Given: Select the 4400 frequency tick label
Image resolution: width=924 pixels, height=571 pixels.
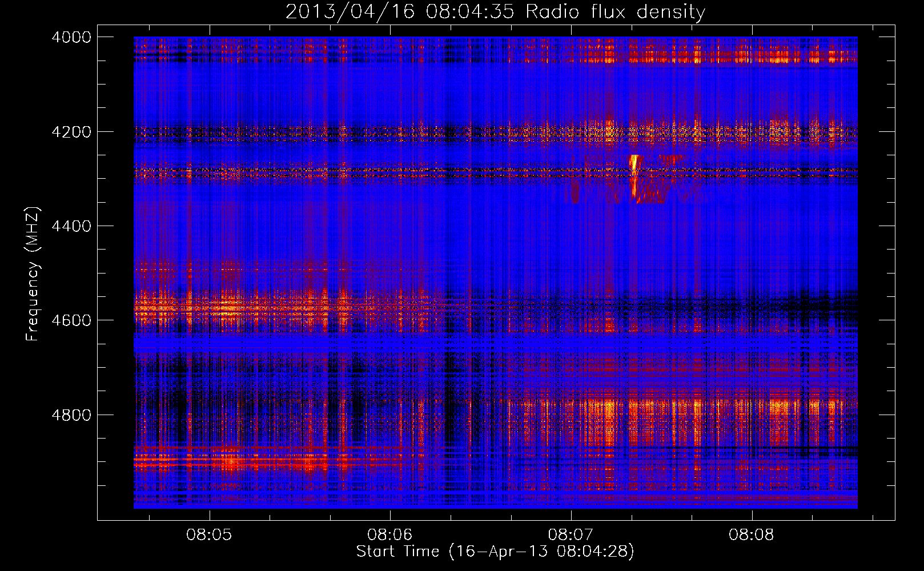Looking at the screenshot, I should [71, 226].
